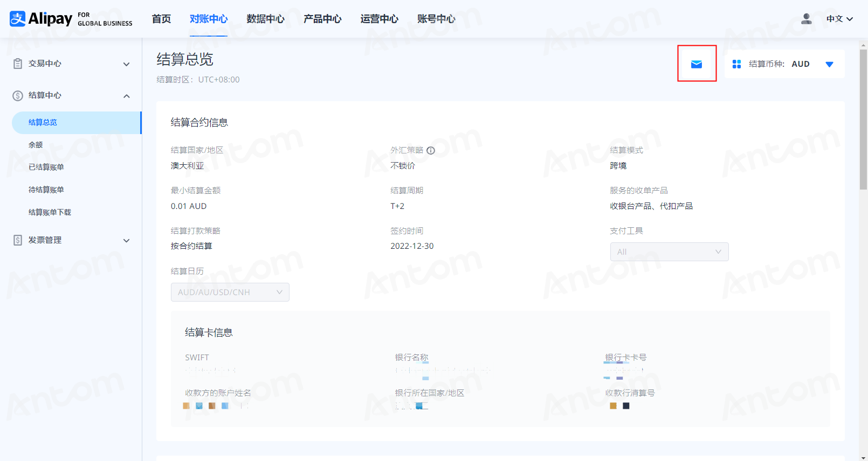
Task: Click the 不锁价 forex strategy value
Action: pos(403,166)
